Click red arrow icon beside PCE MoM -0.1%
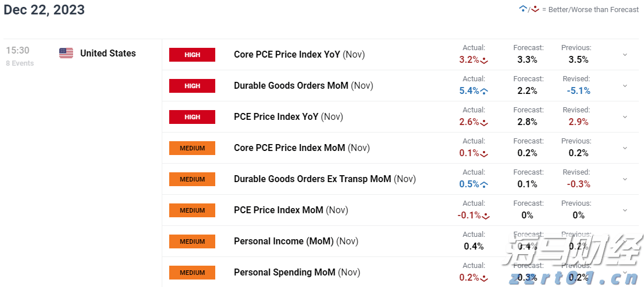This screenshot has width=644, height=287. [x=486, y=216]
